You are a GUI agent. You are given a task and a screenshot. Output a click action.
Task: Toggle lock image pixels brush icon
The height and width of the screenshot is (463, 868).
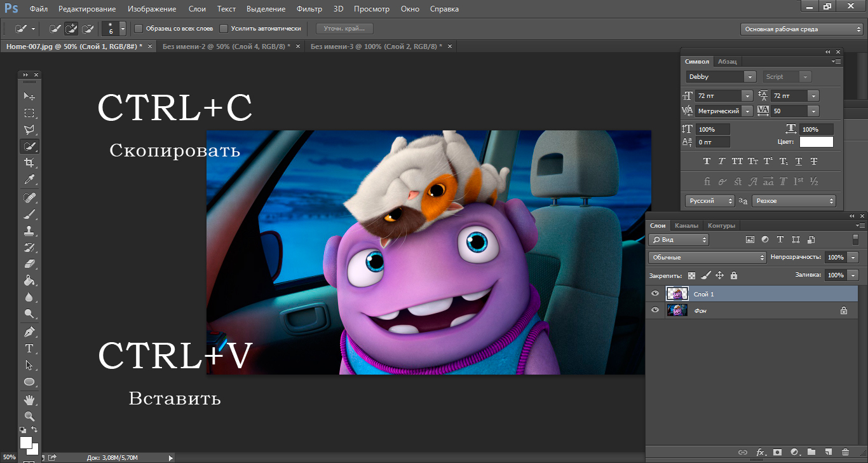[x=706, y=276]
